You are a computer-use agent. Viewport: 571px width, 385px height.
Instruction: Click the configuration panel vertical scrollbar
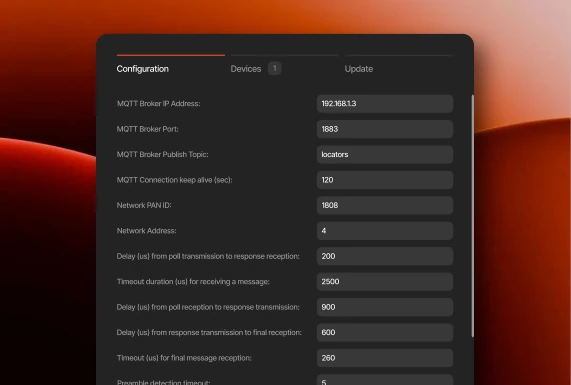473,216
